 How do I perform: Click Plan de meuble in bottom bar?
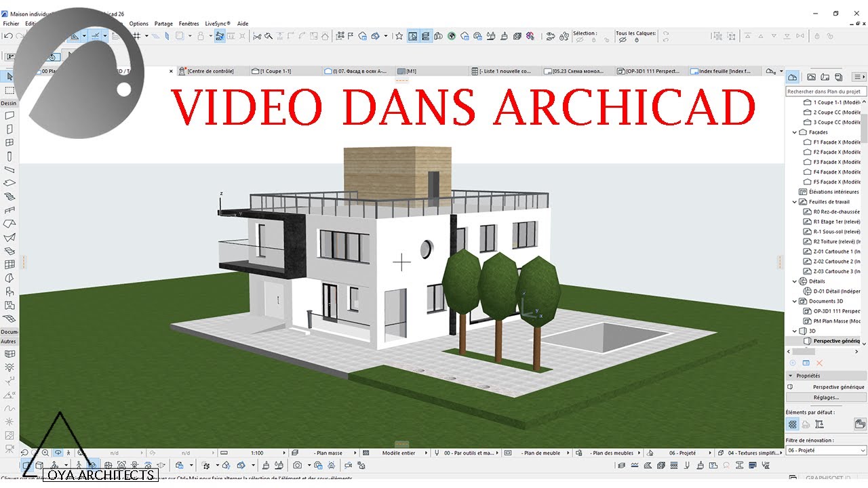pyautogui.click(x=541, y=453)
